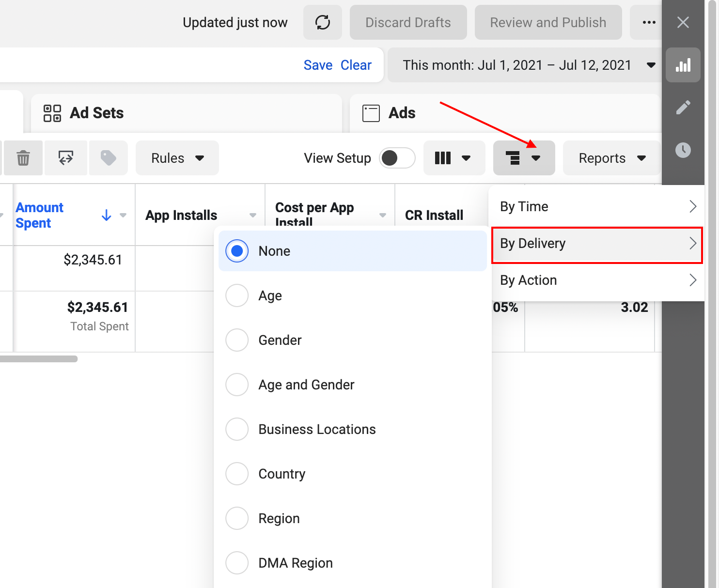The width and height of the screenshot is (719, 588).
Task: Click the trash delete icon
Action: click(23, 158)
